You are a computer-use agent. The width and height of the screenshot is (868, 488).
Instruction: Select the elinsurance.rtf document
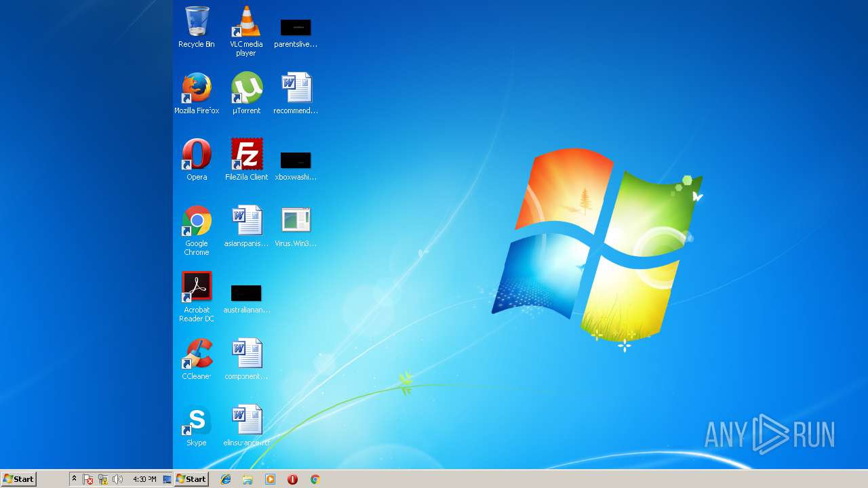pyautogui.click(x=246, y=425)
